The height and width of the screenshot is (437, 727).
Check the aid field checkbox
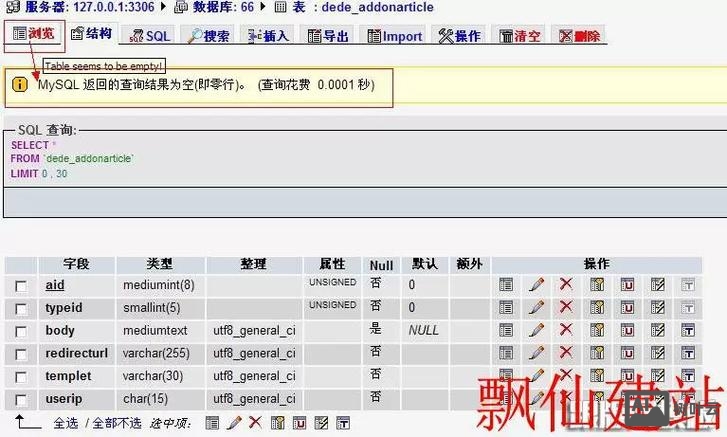coord(21,286)
